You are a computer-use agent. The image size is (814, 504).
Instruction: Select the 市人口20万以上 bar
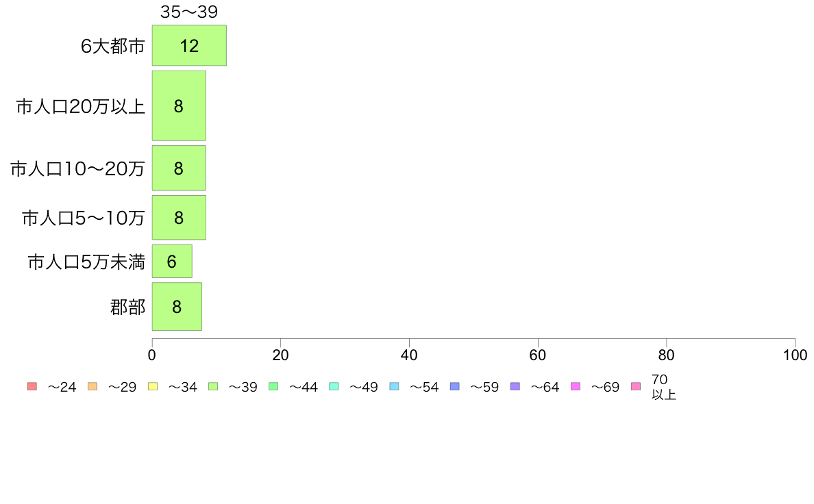pos(179,105)
